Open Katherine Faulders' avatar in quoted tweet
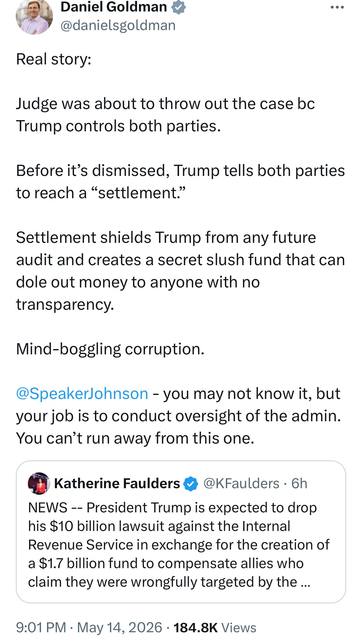This screenshot has width=362, height=644. pos(39,483)
